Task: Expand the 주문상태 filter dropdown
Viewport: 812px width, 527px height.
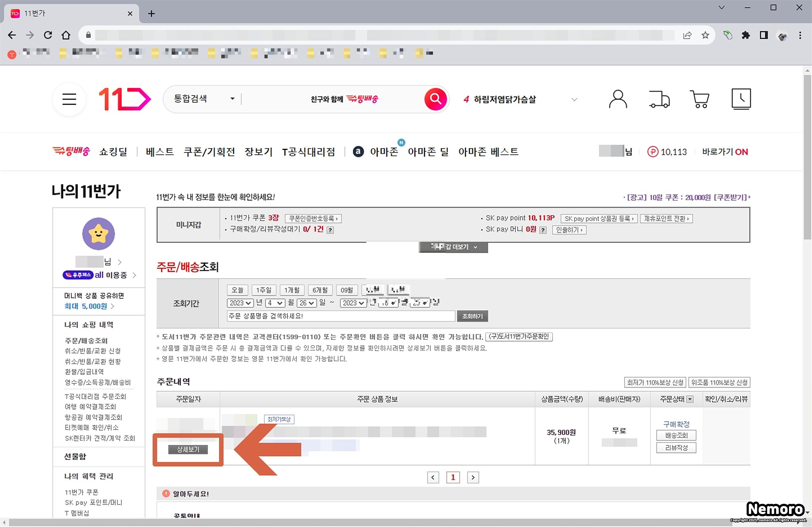Action: 690,399
